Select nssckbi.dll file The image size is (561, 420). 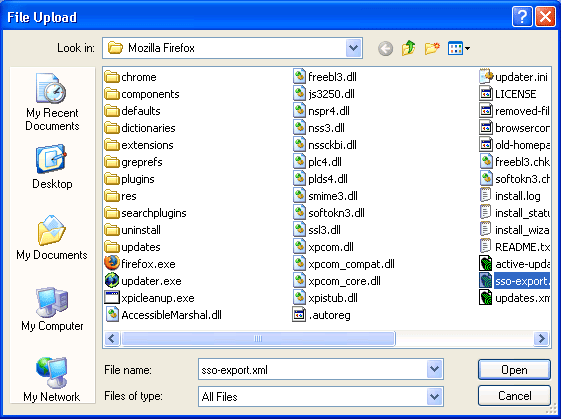pos(325,145)
